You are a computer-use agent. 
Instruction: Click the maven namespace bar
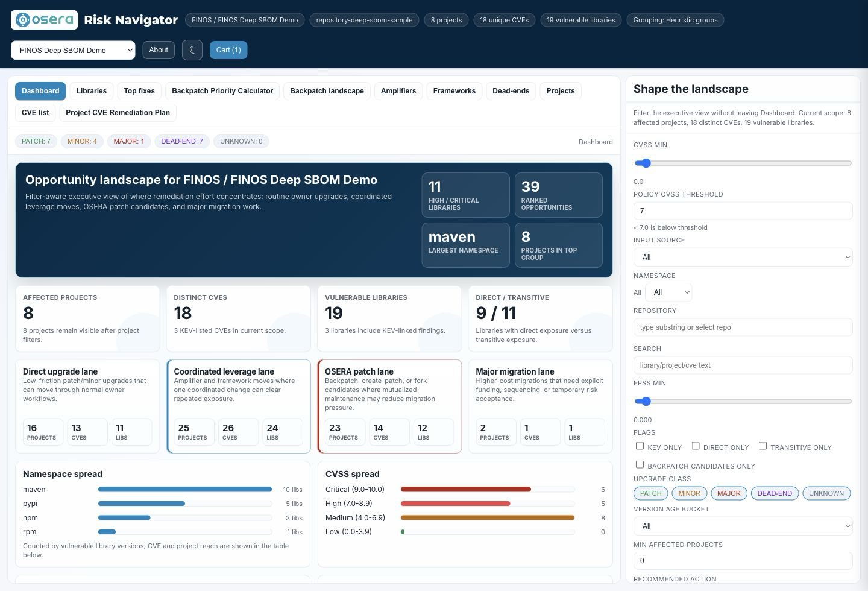point(185,490)
